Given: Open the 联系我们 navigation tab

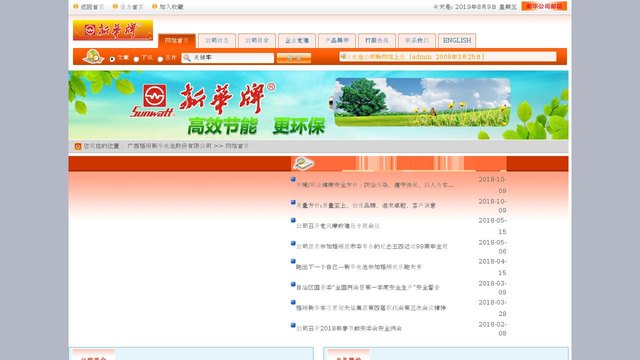Looking at the screenshot, I should (417, 40).
